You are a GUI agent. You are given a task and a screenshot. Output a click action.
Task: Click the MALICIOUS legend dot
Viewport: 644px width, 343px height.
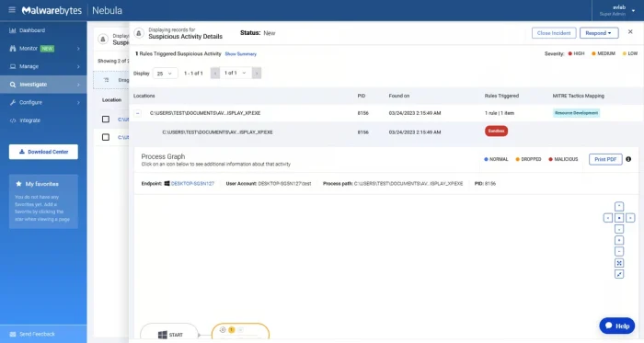coord(551,159)
